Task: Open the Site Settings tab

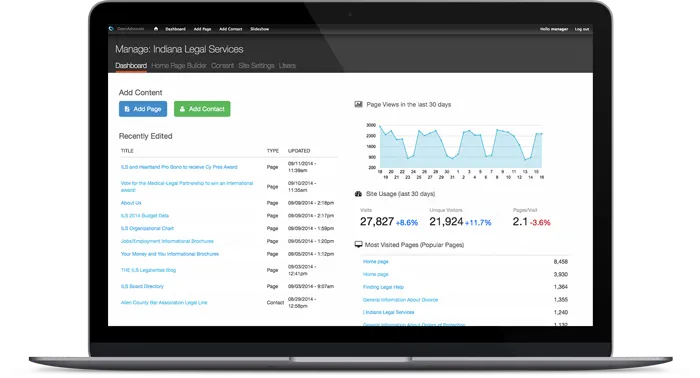Action: click(x=256, y=66)
